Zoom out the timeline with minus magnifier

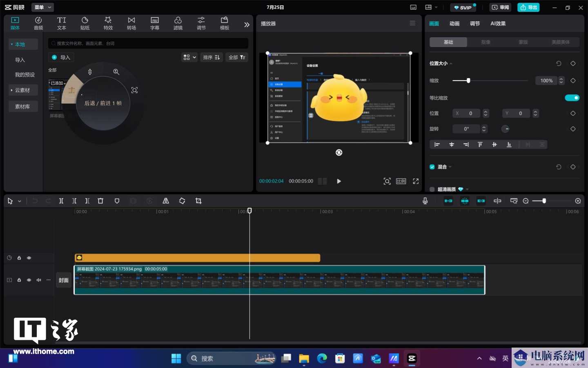pyautogui.click(x=526, y=201)
